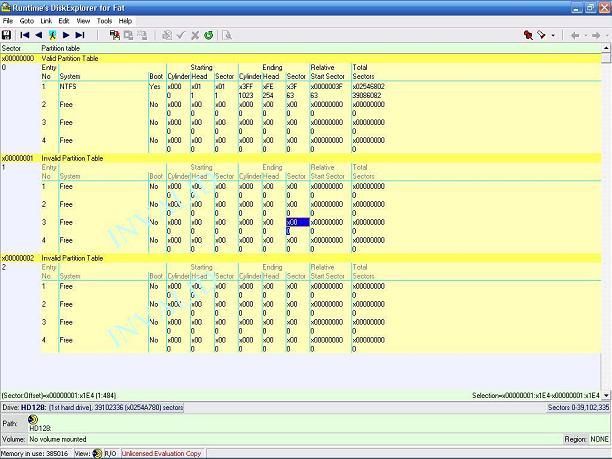Click the drive icon in the Path row

pos(33,420)
